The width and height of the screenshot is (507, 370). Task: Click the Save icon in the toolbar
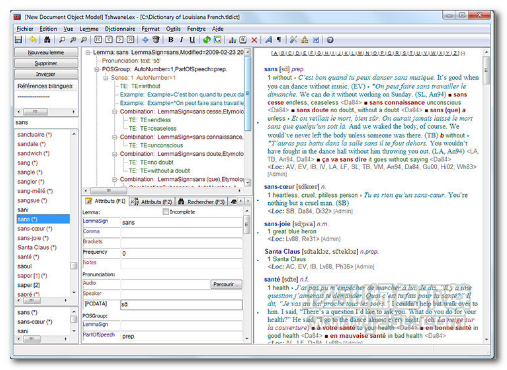pyautogui.click(x=19, y=40)
